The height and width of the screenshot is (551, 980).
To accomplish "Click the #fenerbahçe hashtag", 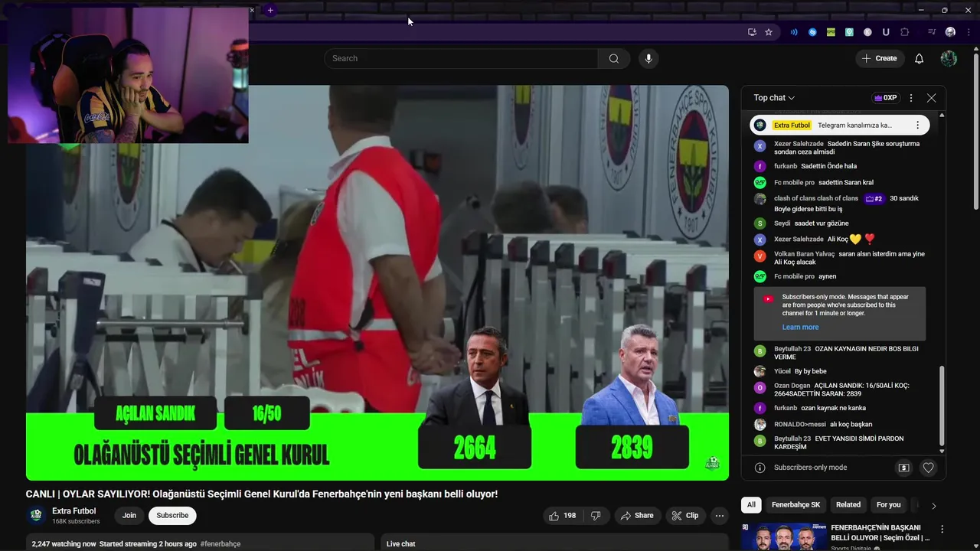I will [x=220, y=544].
